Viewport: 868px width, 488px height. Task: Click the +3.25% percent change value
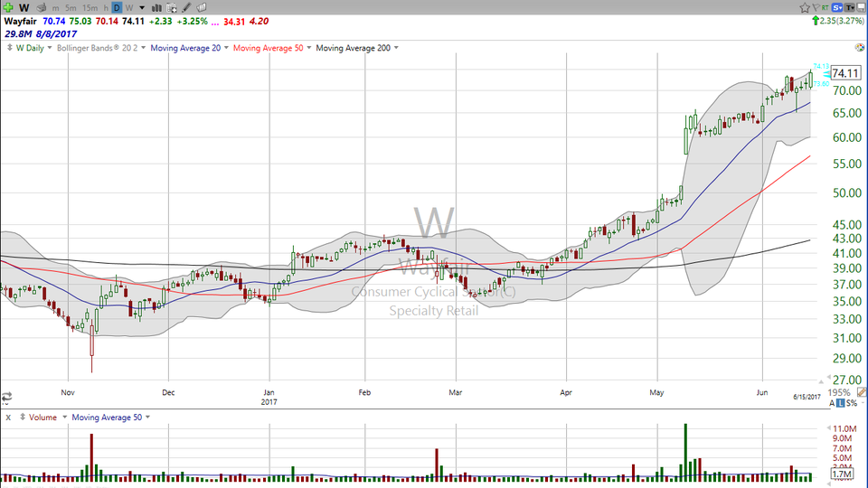pos(192,21)
